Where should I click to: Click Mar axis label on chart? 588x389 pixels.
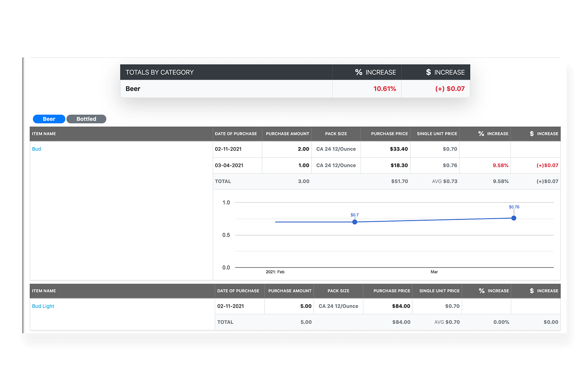tap(434, 272)
